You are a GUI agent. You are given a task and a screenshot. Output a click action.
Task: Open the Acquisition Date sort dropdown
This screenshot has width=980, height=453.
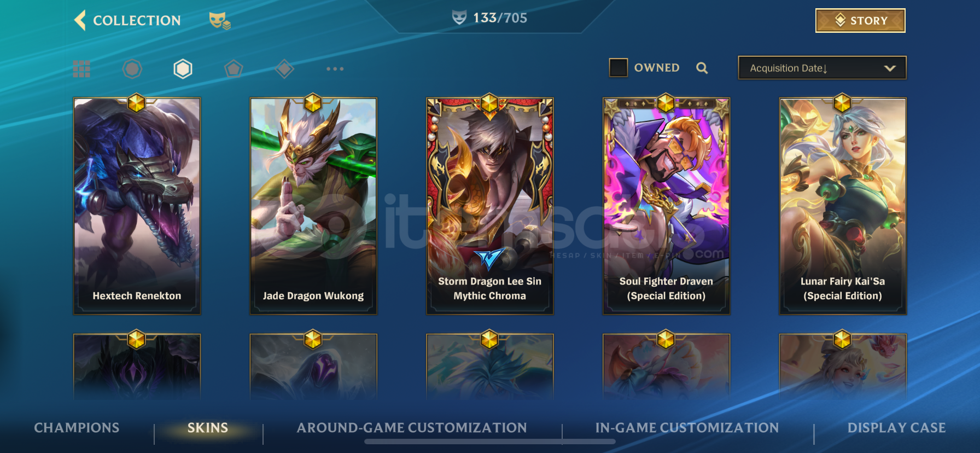[x=822, y=68]
